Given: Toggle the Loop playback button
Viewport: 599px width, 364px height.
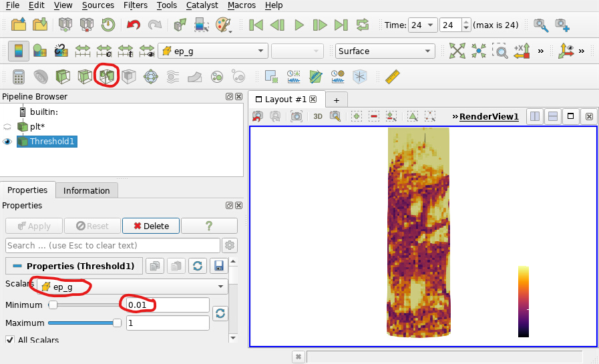Looking at the screenshot, I should (x=362, y=25).
